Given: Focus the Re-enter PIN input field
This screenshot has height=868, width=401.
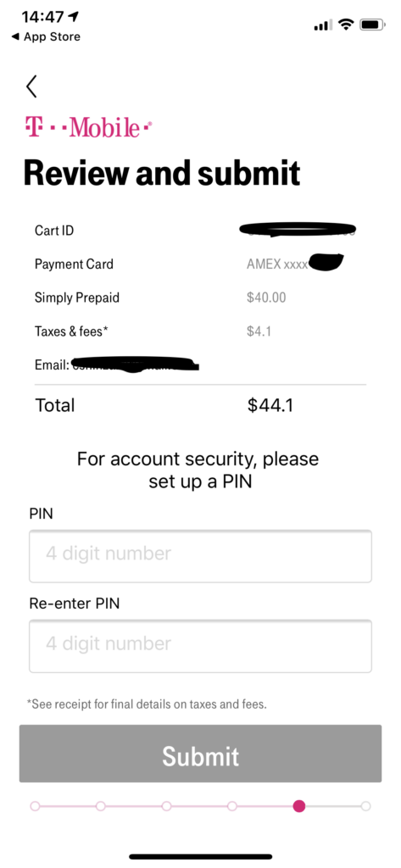Looking at the screenshot, I should click(x=200, y=646).
